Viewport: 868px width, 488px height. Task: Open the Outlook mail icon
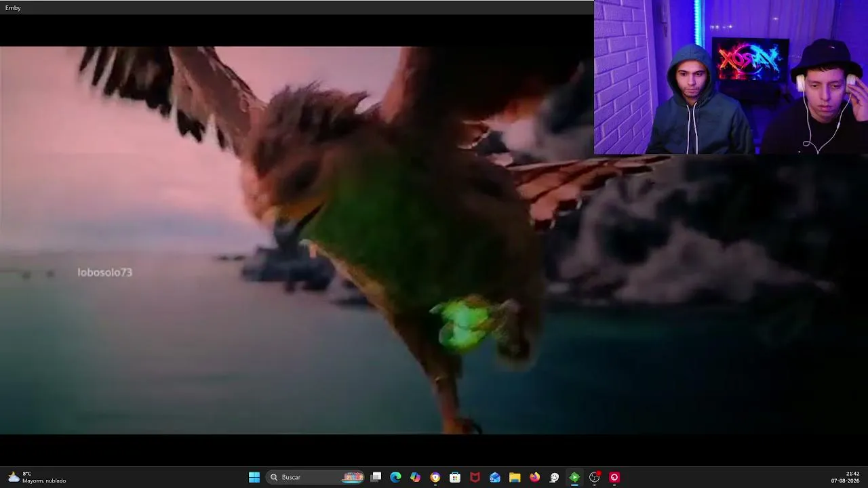click(495, 477)
